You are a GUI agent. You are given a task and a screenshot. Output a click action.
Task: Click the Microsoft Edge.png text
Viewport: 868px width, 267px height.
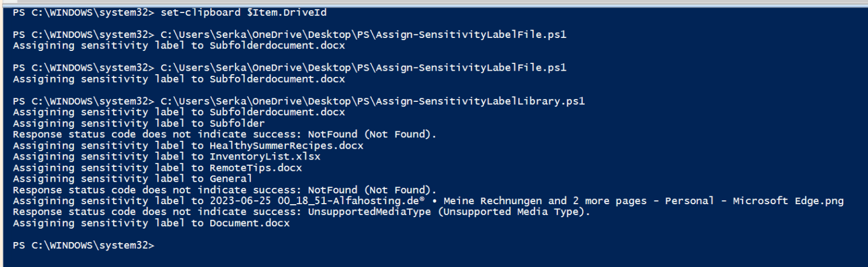tap(788, 201)
